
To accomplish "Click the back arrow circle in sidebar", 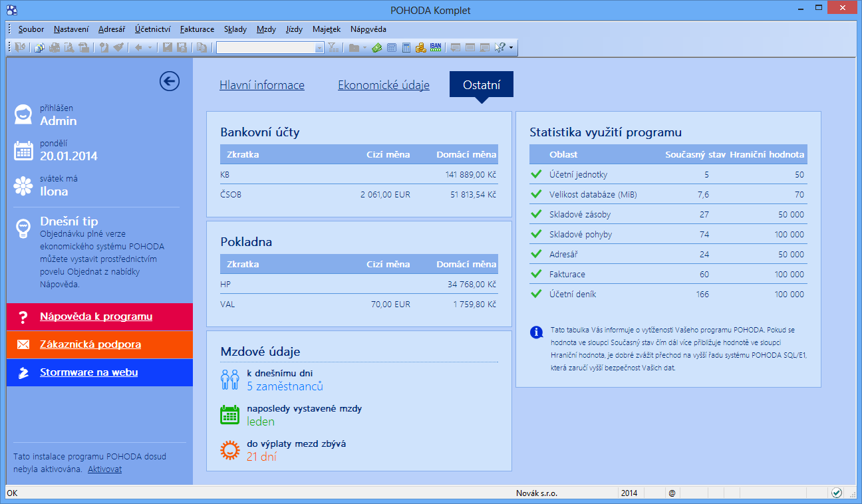I will pos(170,81).
